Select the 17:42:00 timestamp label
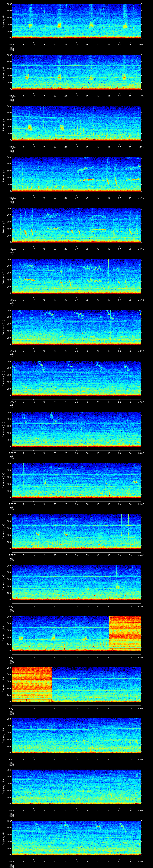153x868 pixels. [x=12, y=708]
